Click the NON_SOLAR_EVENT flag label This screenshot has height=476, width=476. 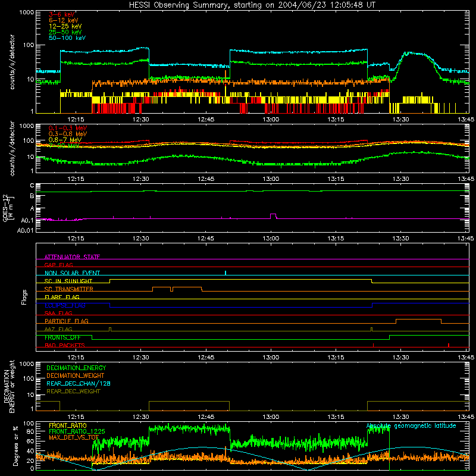click(x=72, y=273)
